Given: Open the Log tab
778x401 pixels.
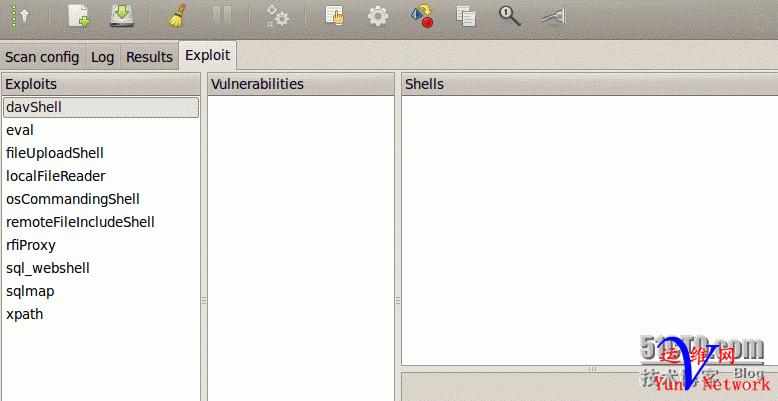Looking at the screenshot, I should tap(103, 57).
